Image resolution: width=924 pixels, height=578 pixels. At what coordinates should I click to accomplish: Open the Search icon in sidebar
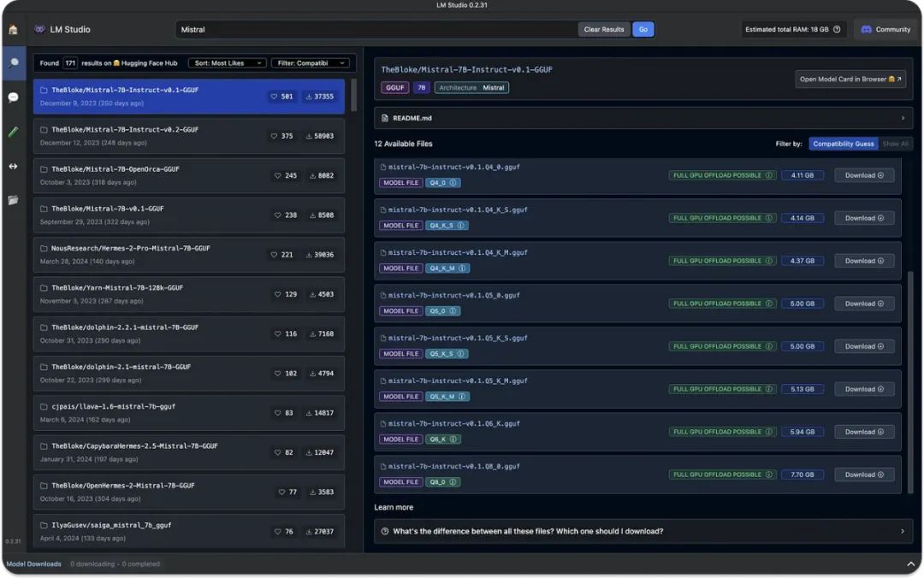(x=14, y=63)
